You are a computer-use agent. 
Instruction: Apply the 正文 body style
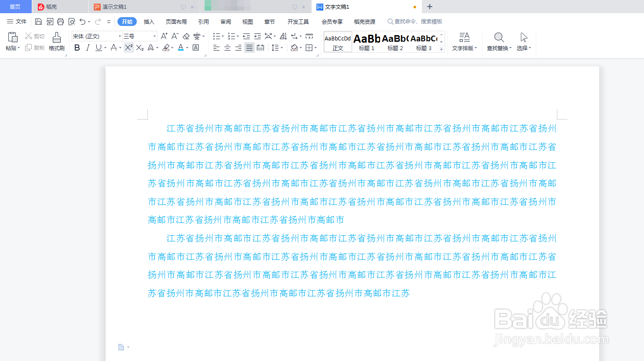pyautogui.click(x=338, y=42)
